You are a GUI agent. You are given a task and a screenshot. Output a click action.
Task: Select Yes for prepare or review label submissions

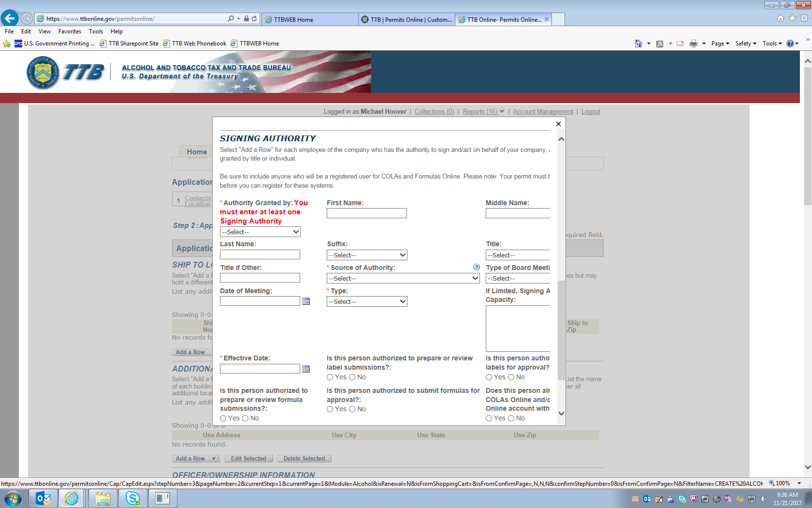pyautogui.click(x=330, y=377)
